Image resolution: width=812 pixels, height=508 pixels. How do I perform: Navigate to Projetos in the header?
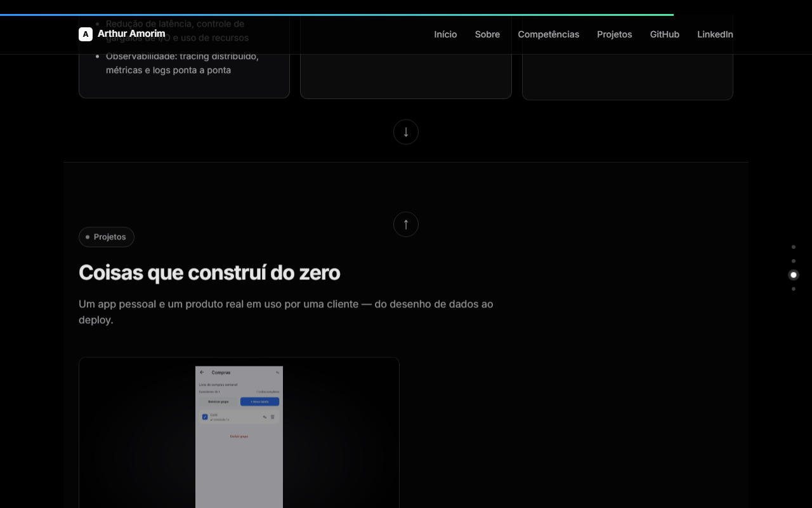[614, 34]
